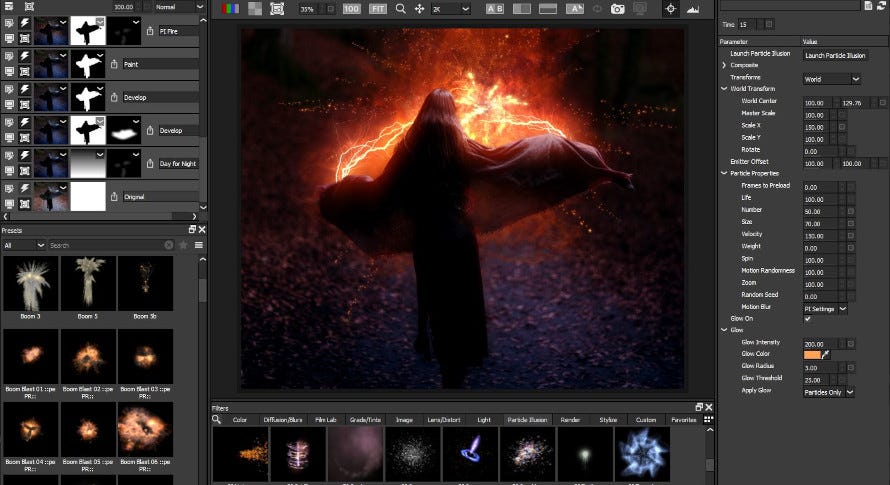Click the Glow Color eyedropper

pyautogui.click(x=827, y=355)
